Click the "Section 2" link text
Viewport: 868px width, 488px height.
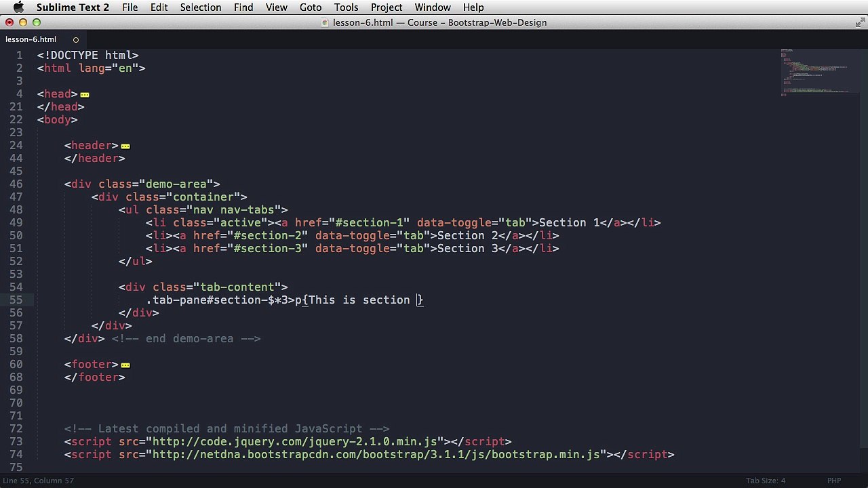coord(468,236)
